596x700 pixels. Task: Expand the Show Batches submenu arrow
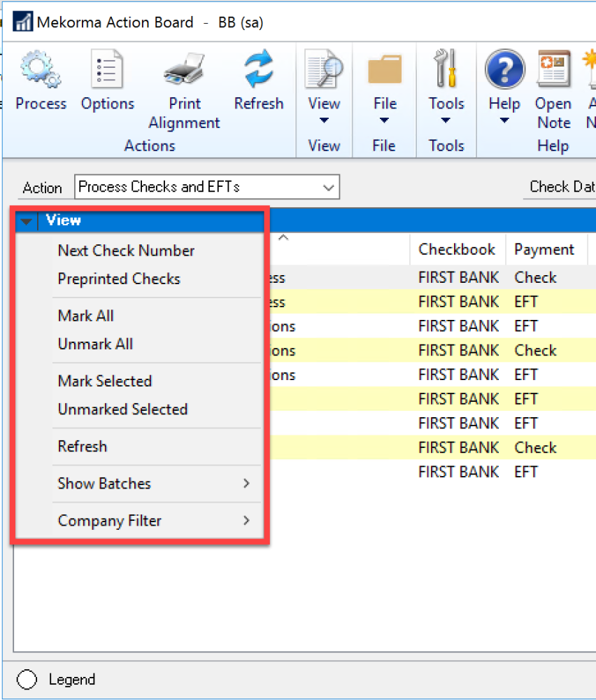pyautogui.click(x=246, y=483)
